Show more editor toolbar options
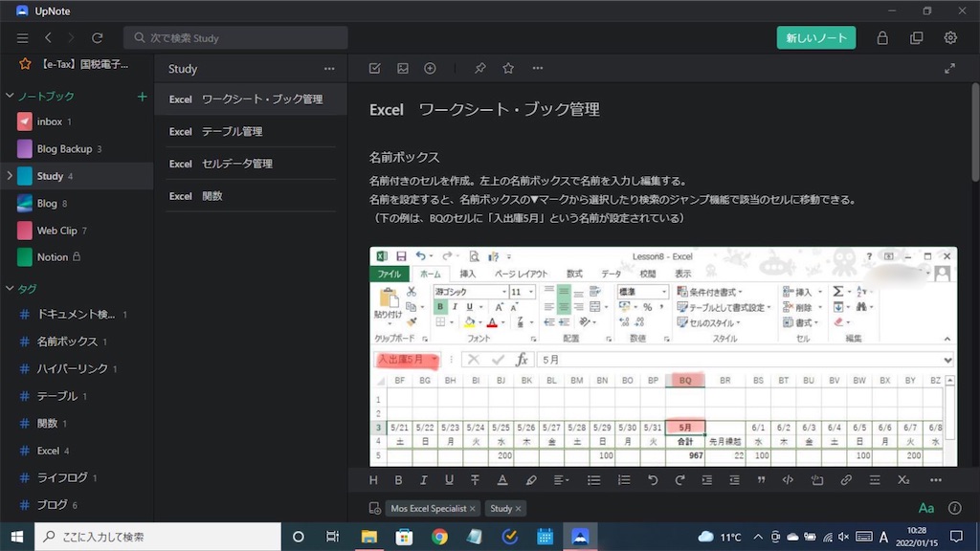Image resolution: width=980 pixels, height=551 pixels. [936, 480]
